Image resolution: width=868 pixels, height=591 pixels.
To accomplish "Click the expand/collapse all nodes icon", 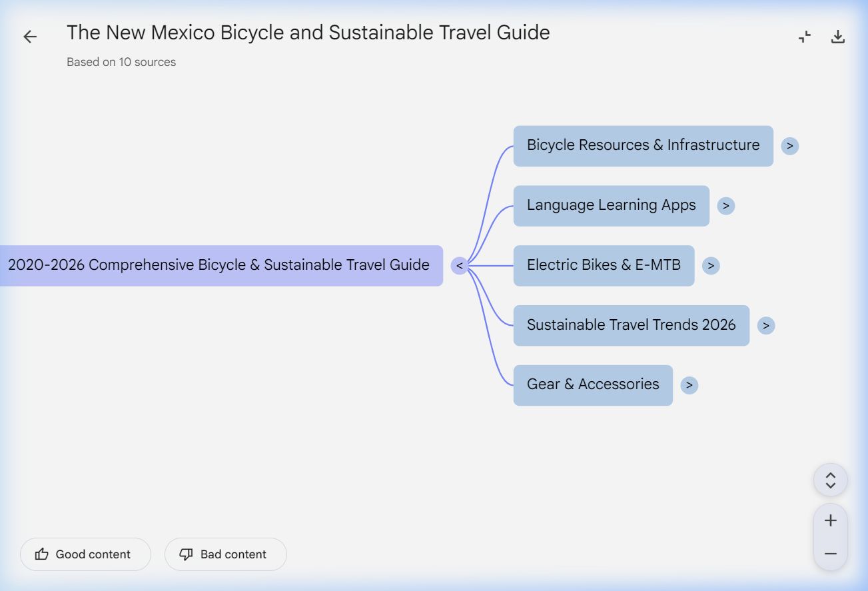I will pos(830,480).
